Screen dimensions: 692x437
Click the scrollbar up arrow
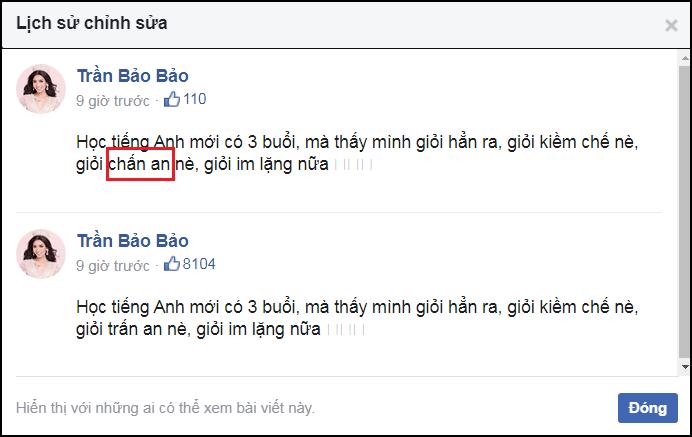684,58
